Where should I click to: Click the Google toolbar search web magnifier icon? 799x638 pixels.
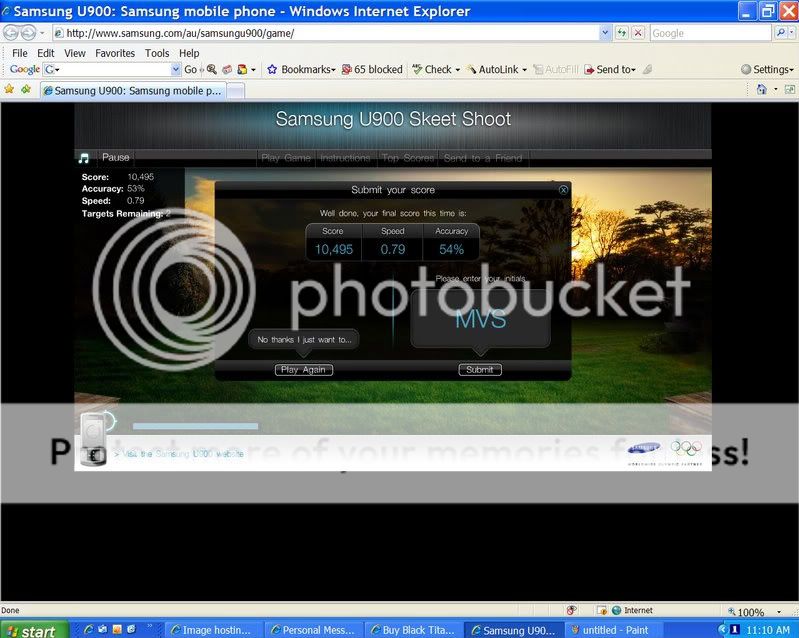point(211,69)
